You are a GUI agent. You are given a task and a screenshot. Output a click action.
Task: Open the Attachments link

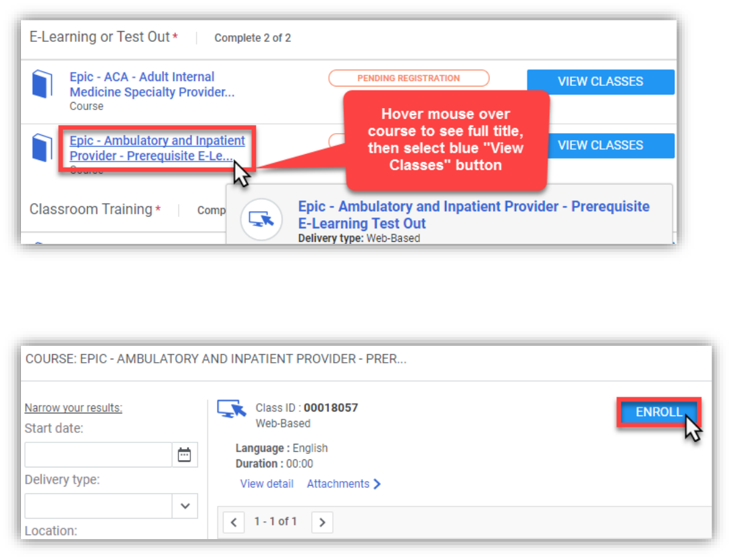pyautogui.click(x=338, y=484)
